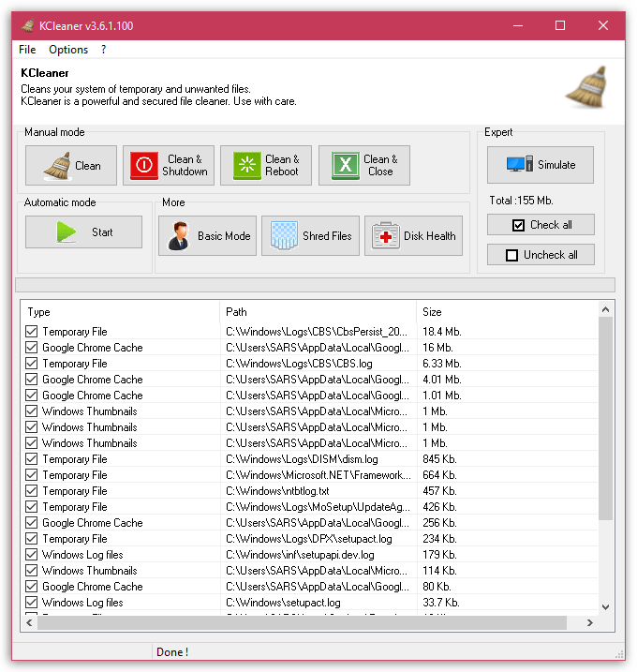The height and width of the screenshot is (672, 637).
Task: Uncheck the Google Chrome Cache 16 Mb checkbox
Action: point(31,347)
